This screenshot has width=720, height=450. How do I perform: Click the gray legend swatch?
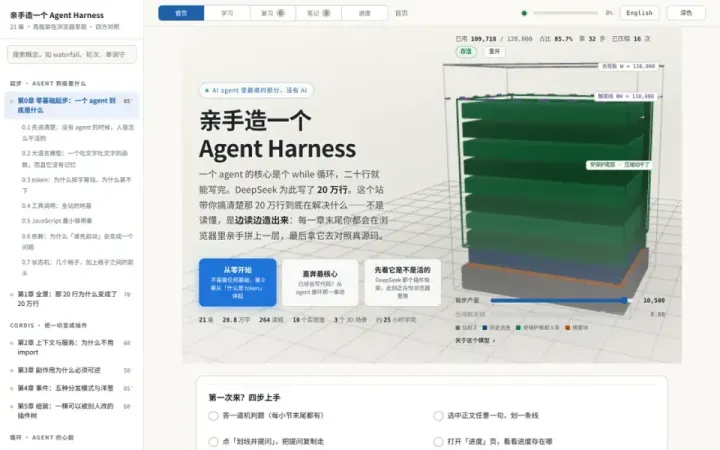457,328
